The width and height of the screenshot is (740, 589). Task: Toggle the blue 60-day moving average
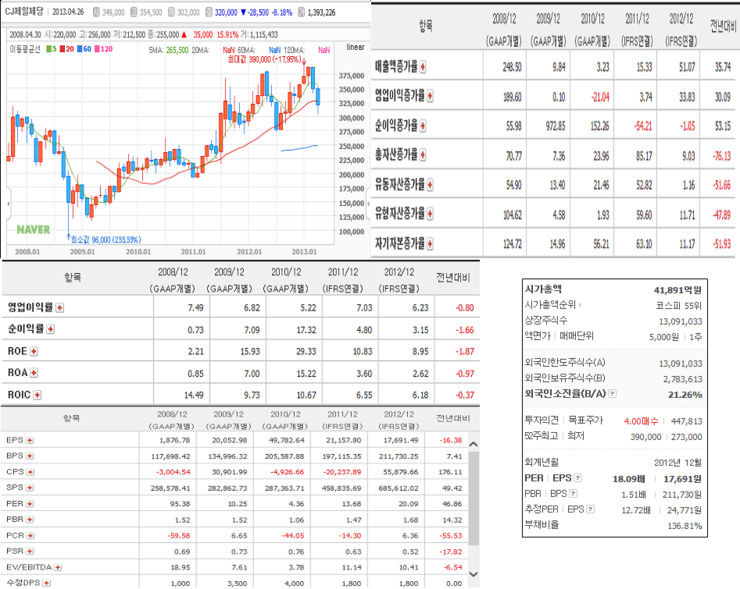84,49
